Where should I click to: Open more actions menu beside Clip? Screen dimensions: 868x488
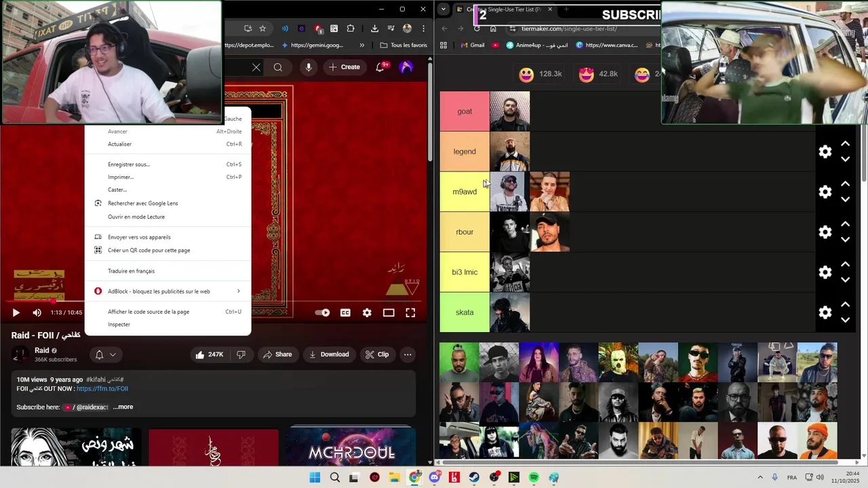tap(408, 354)
